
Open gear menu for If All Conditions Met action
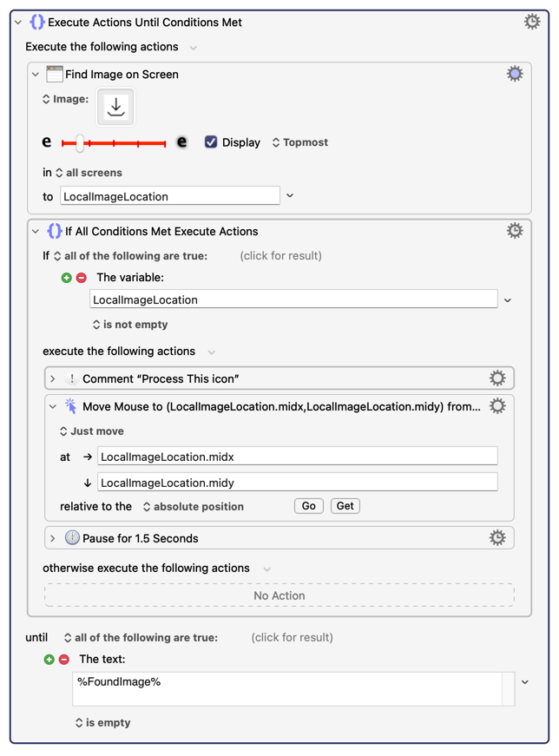pos(515,231)
